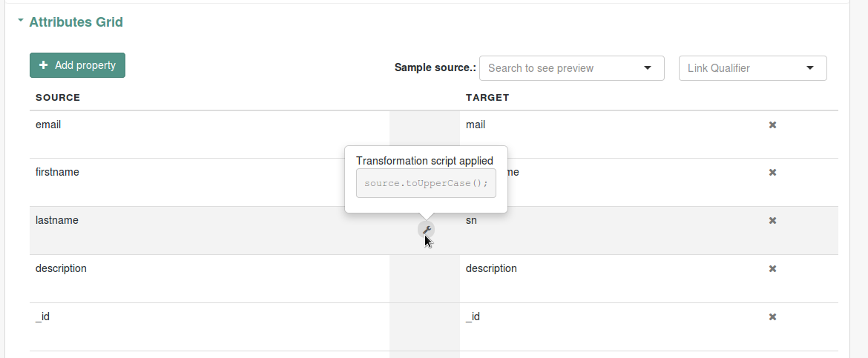Delete the firstname mapping row
Image resolution: width=868 pixels, height=358 pixels.
click(772, 173)
